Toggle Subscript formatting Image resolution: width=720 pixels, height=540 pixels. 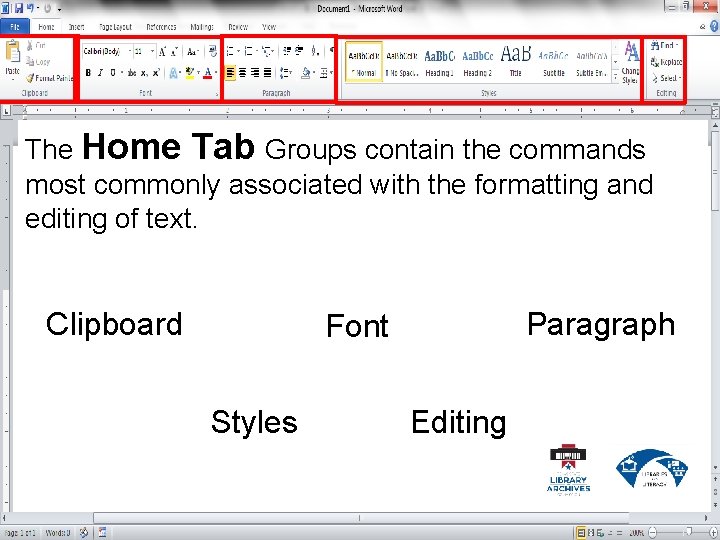(x=144, y=73)
